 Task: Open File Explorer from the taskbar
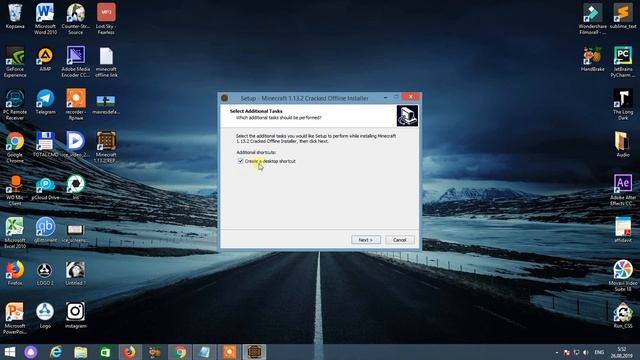[80, 352]
